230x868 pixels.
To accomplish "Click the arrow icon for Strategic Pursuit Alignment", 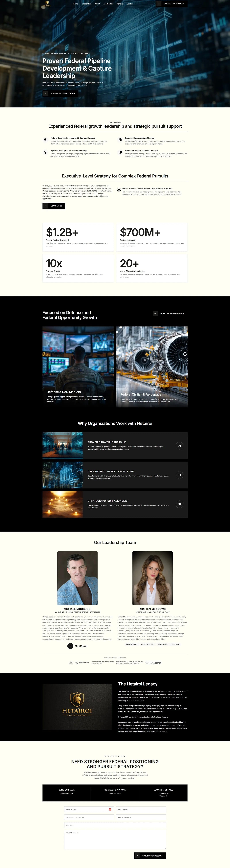I will [x=180, y=504].
